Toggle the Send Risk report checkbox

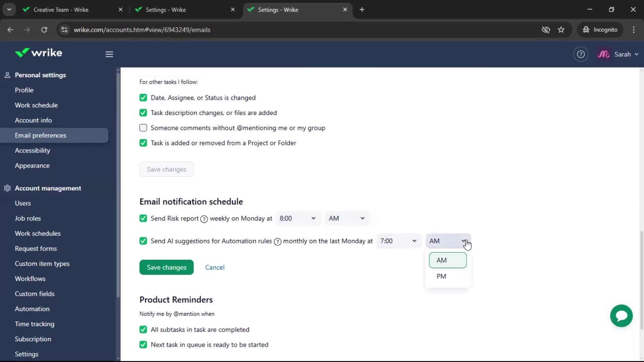click(143, 218)
